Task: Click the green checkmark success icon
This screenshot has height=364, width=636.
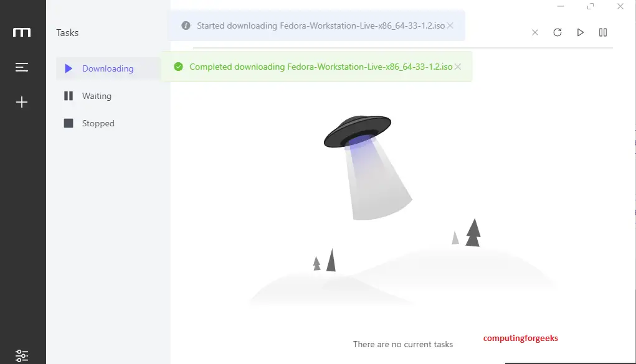Action: tap(179, 67)
